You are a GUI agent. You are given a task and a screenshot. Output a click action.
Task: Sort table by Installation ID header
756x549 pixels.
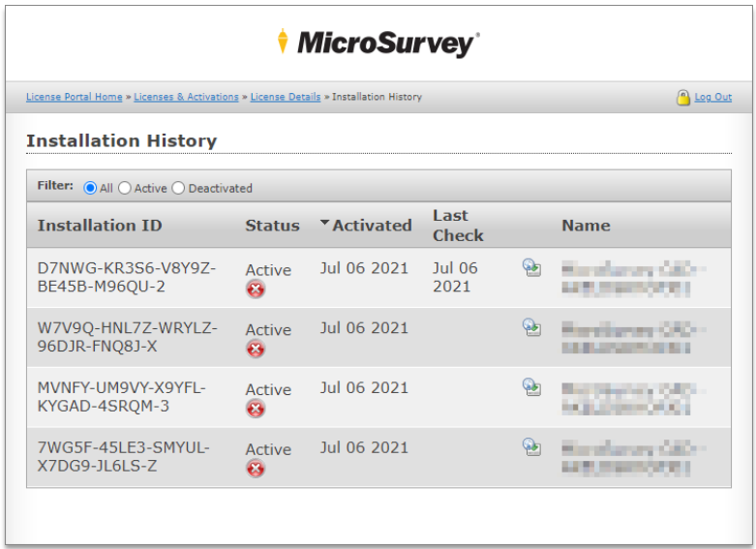(100, 226)
